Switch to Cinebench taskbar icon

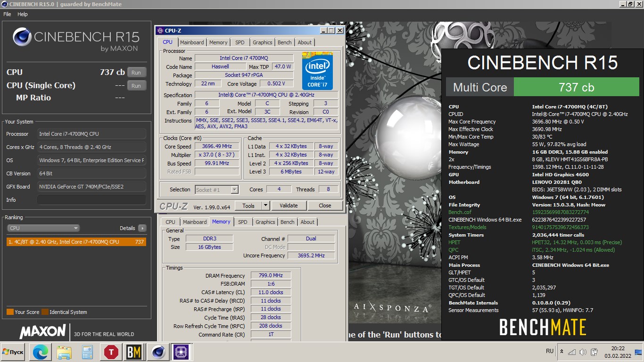(158, 352)
